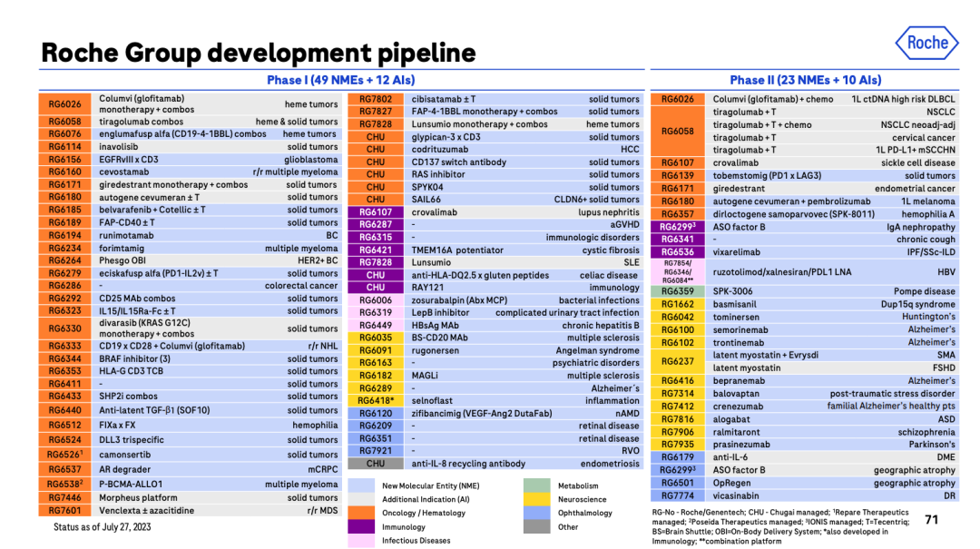
Task: Click the SPK-3006 entry
Action: pyautogui.click(x=733, y=291)
